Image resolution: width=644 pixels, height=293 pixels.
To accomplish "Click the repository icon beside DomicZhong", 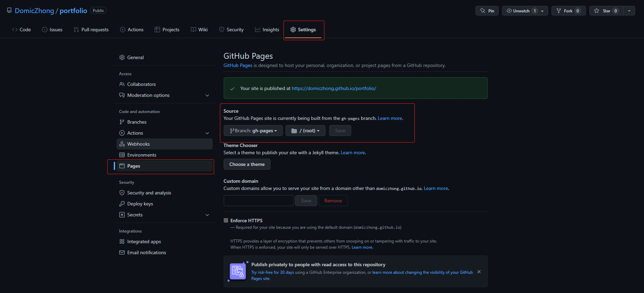I will point(9,11).
